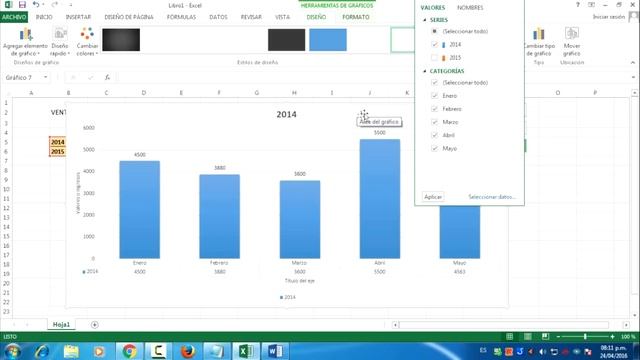Open Internet Explorer from taskbar
The width and height of the screenshot is (640, 360).
[x=42, y=351]
